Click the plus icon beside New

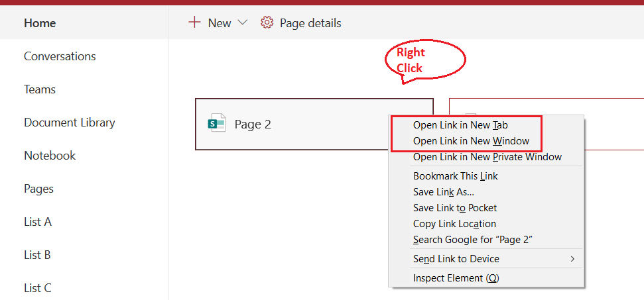pos(194,22)
